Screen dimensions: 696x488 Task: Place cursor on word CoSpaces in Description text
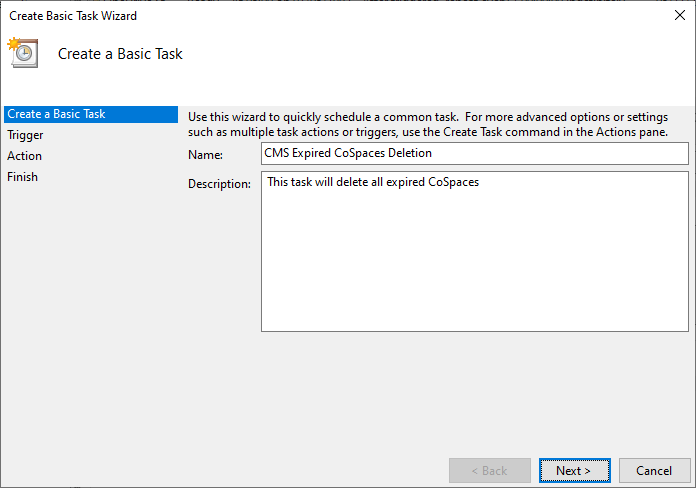(x=453, y=182)
